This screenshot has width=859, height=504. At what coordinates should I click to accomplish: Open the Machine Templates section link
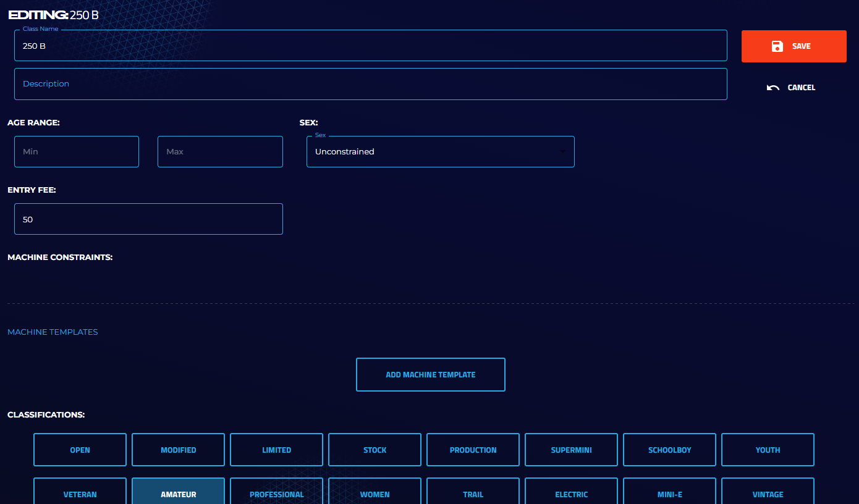[53, 332]
